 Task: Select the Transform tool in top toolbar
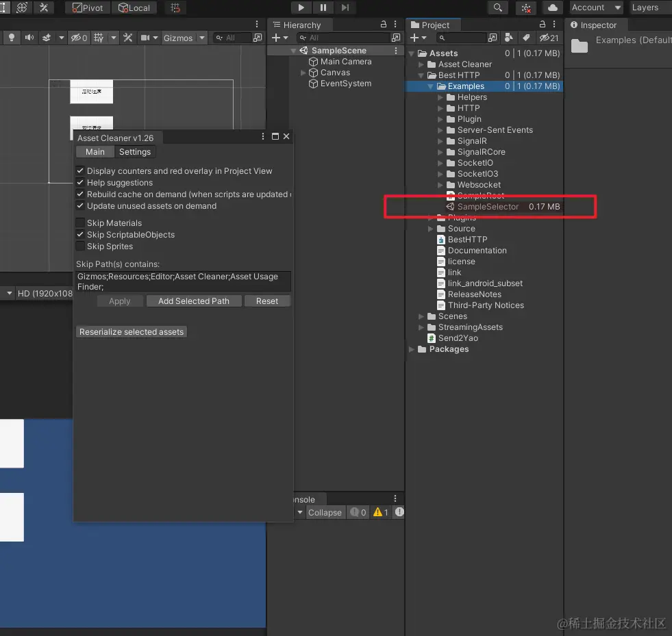click(x=22, y=8)
